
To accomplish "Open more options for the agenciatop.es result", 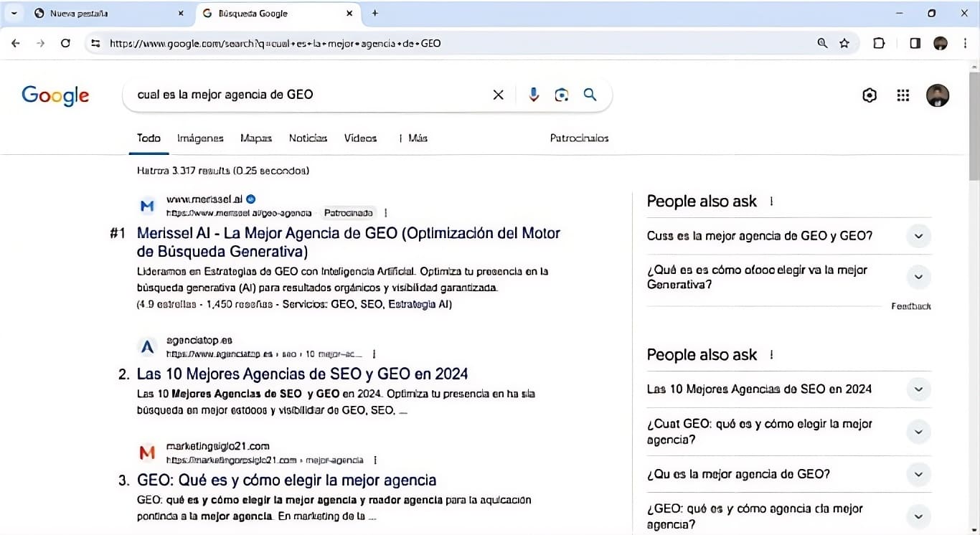I will click(x=374, y=354).
